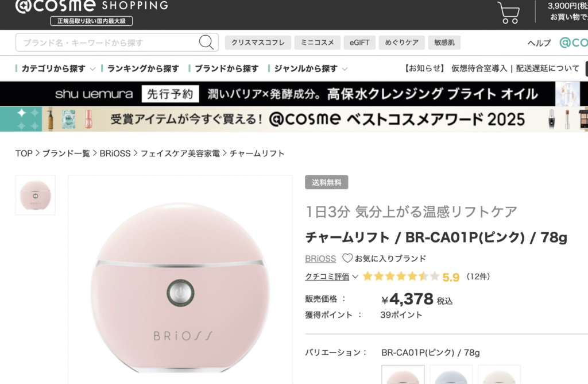
Task: Expand the クチコミ評価 review breakdown
Action: [x=331, y=277]
